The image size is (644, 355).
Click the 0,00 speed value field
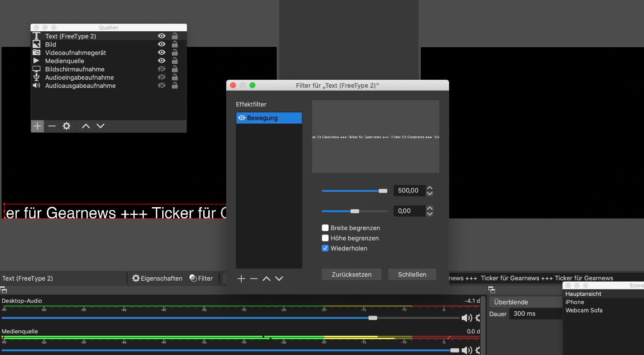[x=409, y=211]
